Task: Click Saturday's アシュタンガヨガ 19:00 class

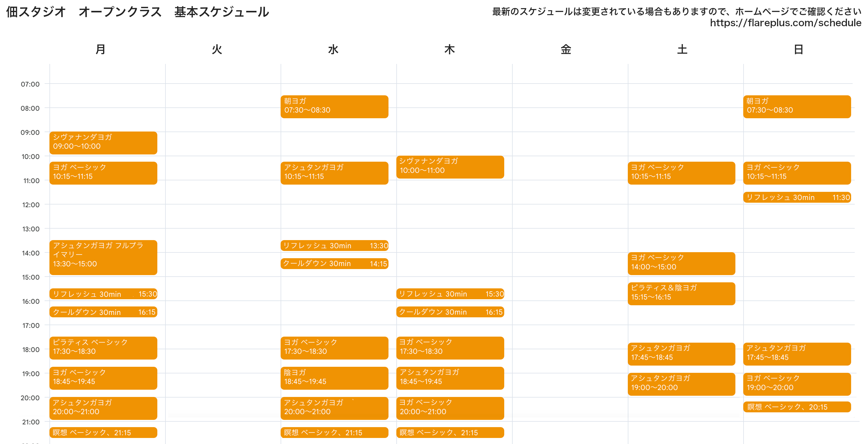Action: [681, 384]
